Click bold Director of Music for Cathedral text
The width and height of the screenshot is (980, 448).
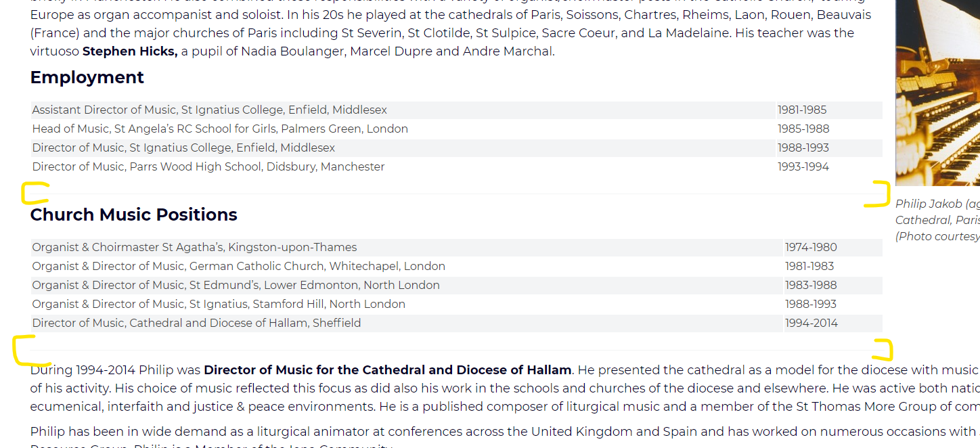(387, 370)
